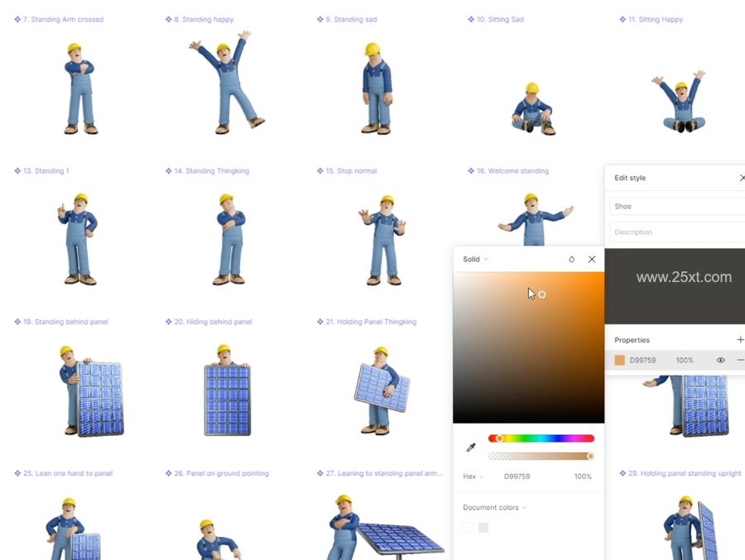
Task: Open blend mode drop icon in picker
Action: click(x=571, y=260)
